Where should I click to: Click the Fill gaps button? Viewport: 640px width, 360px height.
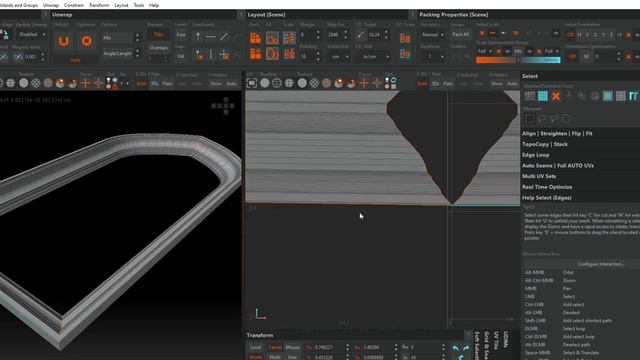click(x=181, y=56)
